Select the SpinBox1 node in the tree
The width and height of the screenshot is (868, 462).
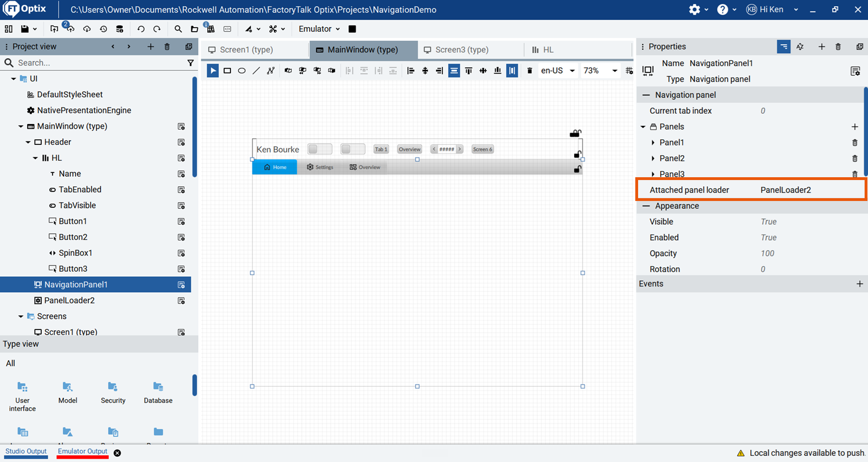pyautogui.click(x=75, y=253)
